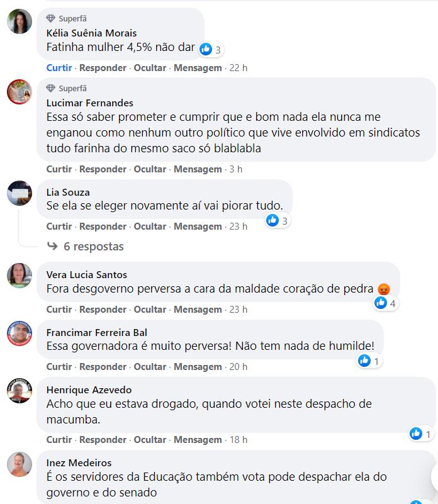Open Lia Souza's profile avatar
Screen dimensions: 438x504
20,193
